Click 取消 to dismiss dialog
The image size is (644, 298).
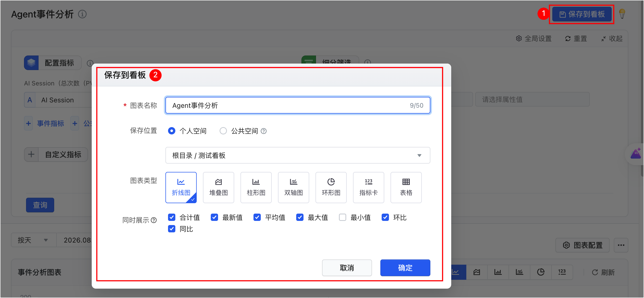(347, 268)
